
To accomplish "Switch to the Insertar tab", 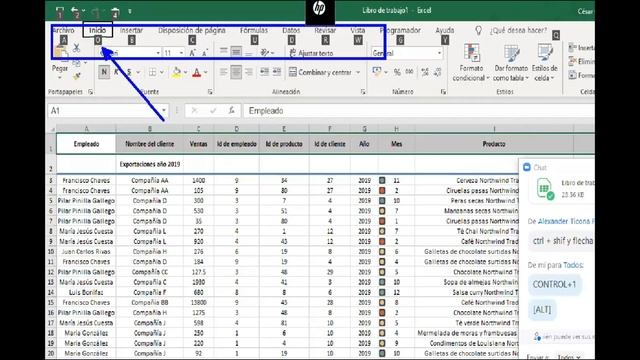I will (x=131, y=30).
